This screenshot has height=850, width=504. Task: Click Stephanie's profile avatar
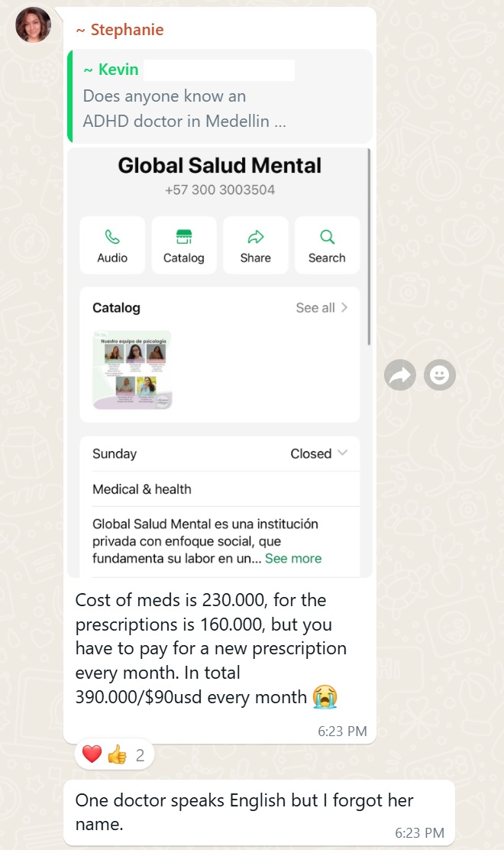click(x=34, y=24)
